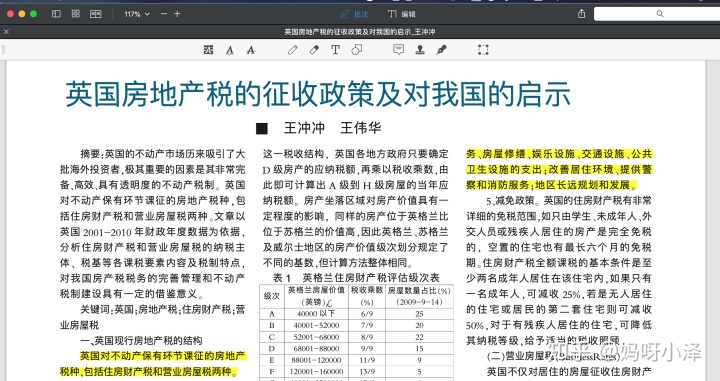Image resolution: width=720 pixels, height=381 pixels.
Task: Select the text box T tool
Action: pyautogui.click(x=336, y=50)
